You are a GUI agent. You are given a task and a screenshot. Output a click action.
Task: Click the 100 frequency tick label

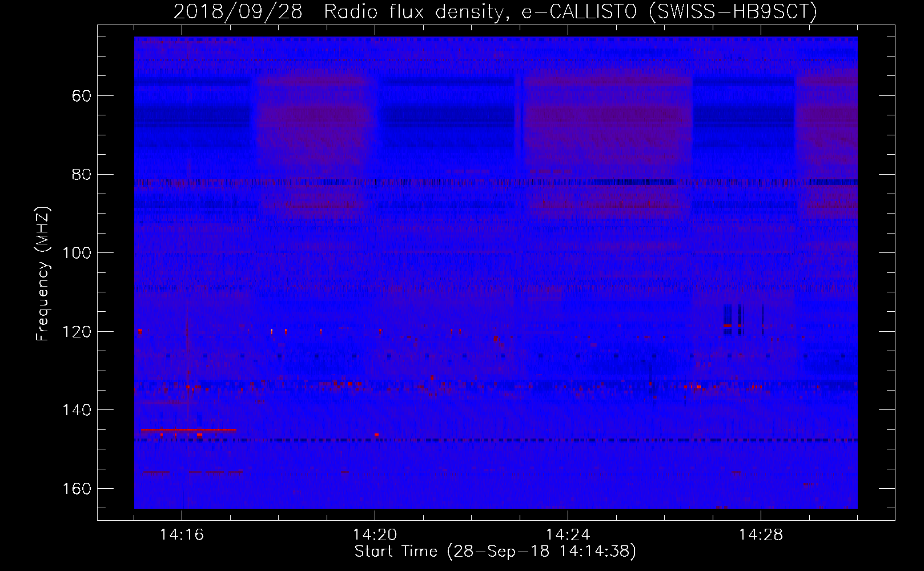click(77, 253)
